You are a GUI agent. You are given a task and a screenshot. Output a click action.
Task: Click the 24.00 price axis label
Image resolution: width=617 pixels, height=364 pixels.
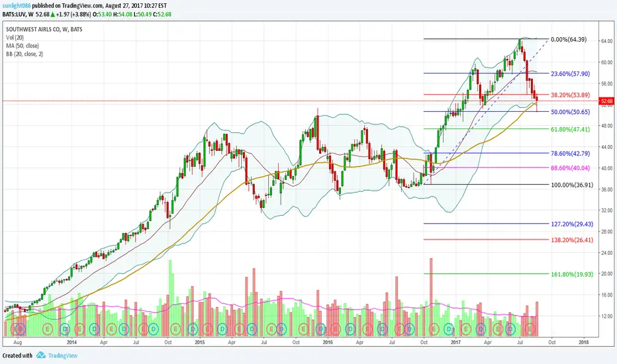pyautogui.click(x=606, y=253)
